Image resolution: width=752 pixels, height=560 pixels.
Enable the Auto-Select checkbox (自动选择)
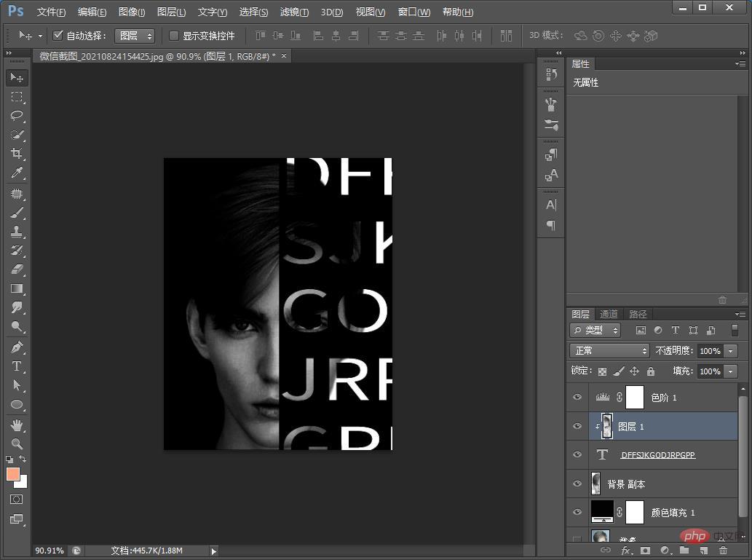coord(58,35)
